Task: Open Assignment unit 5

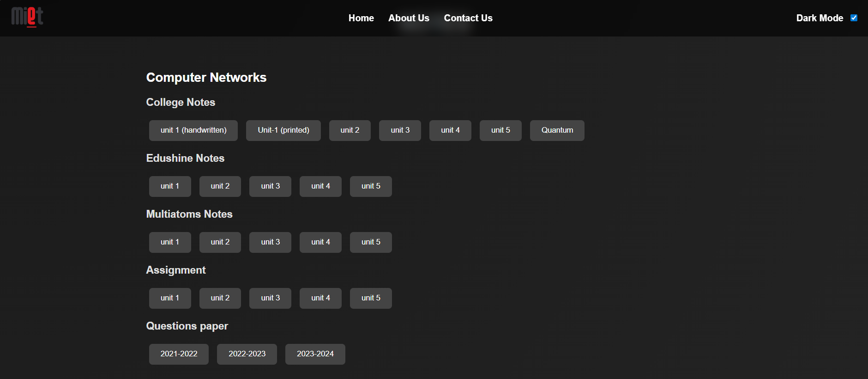Action: coord(371,298)
